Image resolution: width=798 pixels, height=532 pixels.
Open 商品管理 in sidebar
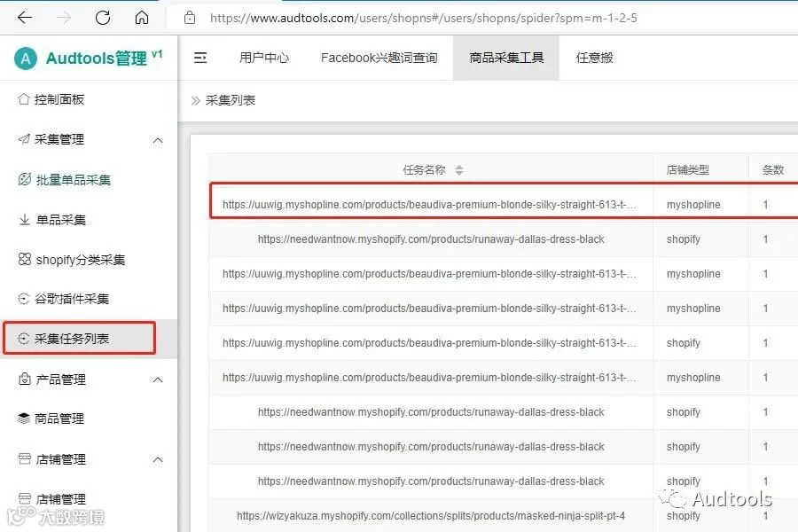[x=59, y=419]
